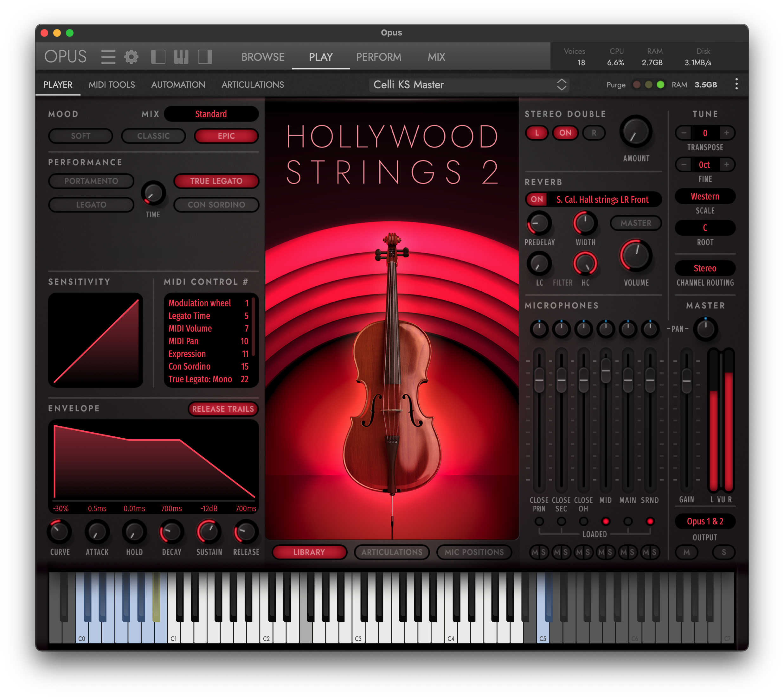784x698 pixels.
Task: Enable Con Sordino
Action: pyautogui.click(x=216, y=205)
